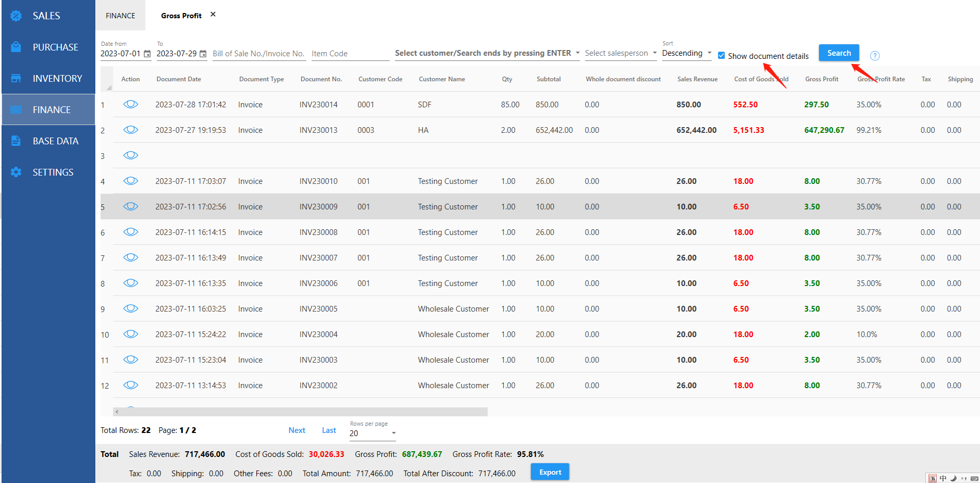Click the Export button
Screen dimensions: 980x483
click(x=550, y=472)
